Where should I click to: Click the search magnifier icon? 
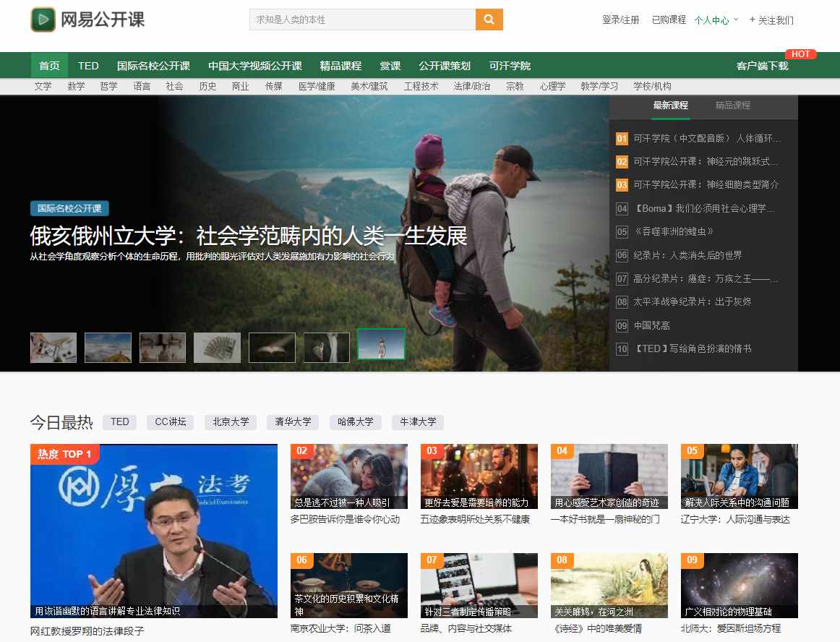(x=489, y=20)
